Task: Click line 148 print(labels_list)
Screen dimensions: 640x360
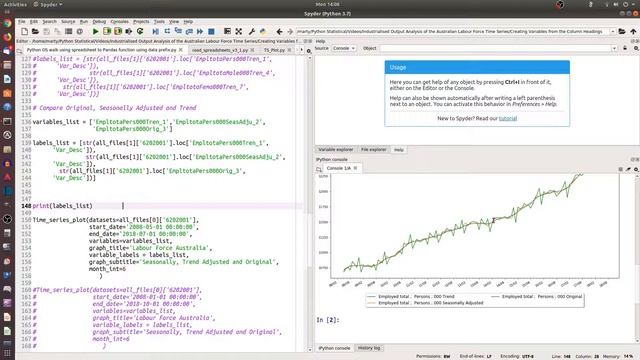Action: [62, 206]
